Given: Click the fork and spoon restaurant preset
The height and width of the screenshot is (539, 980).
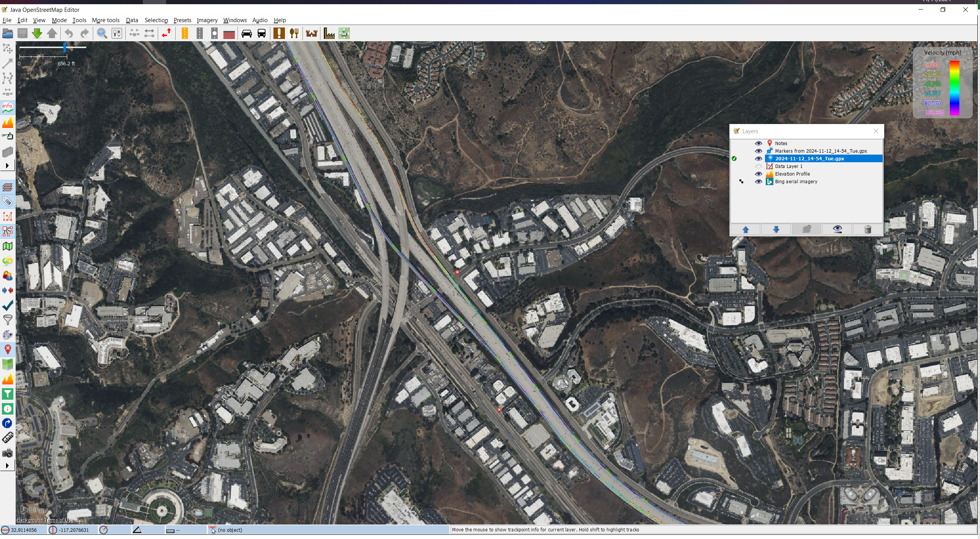Looking at the screenshot, I should coord(294,34).
